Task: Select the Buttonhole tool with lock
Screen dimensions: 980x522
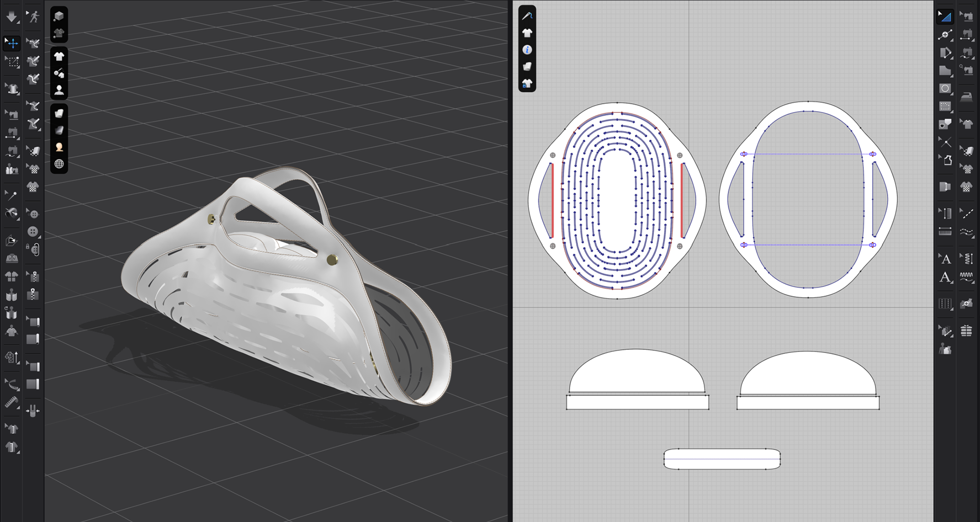Action: pyautogui.click(x=33, y=249)
